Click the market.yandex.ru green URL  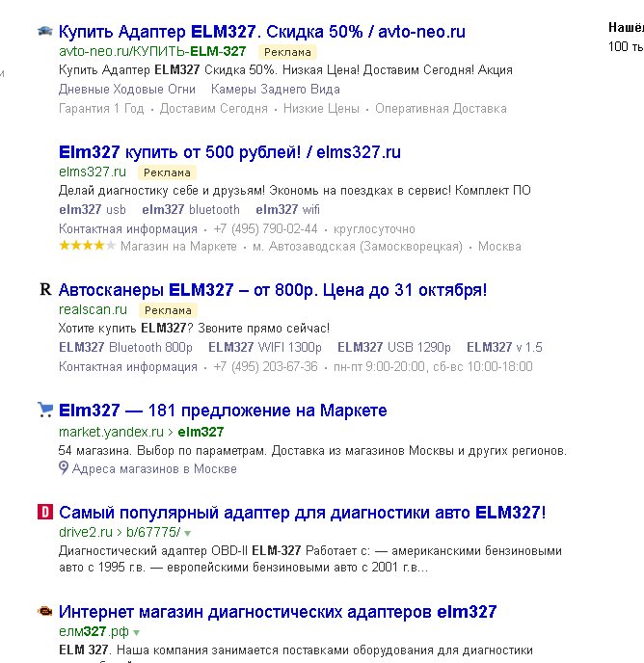point(111,432)
